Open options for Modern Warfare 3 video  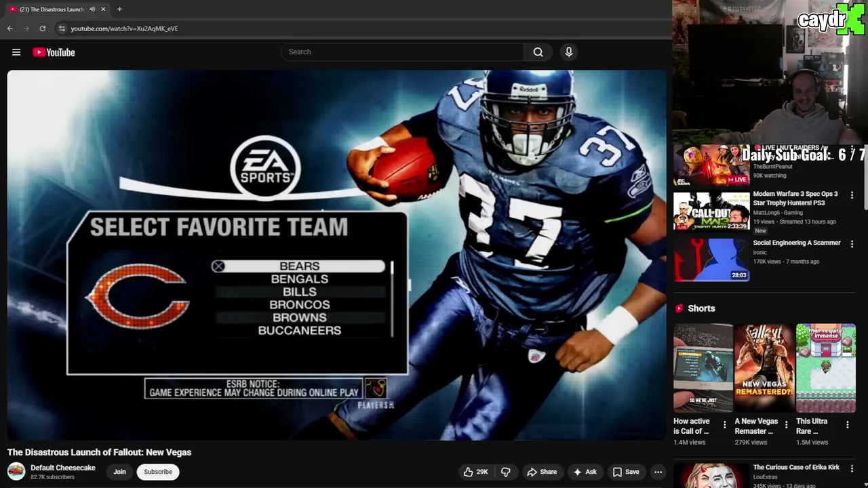point(852,195)
